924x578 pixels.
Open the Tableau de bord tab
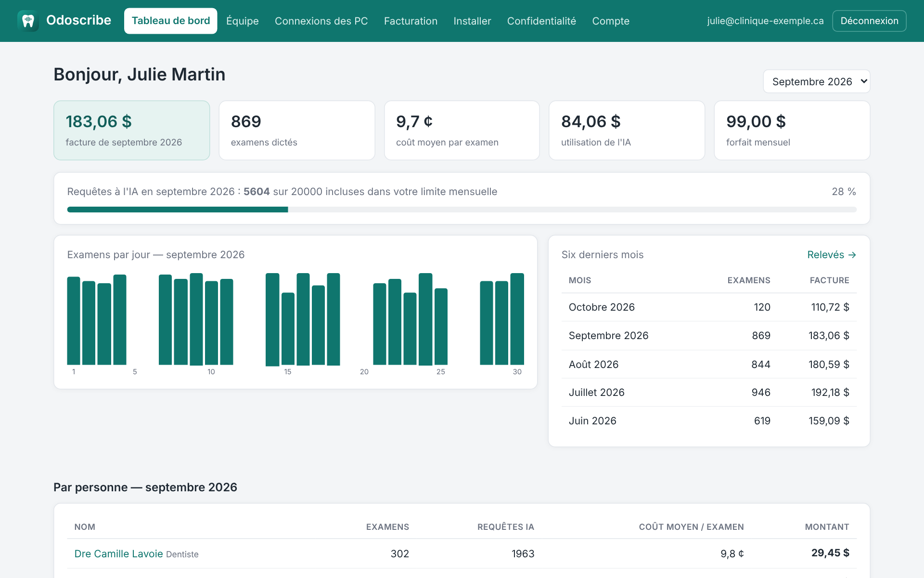point(171,21)
